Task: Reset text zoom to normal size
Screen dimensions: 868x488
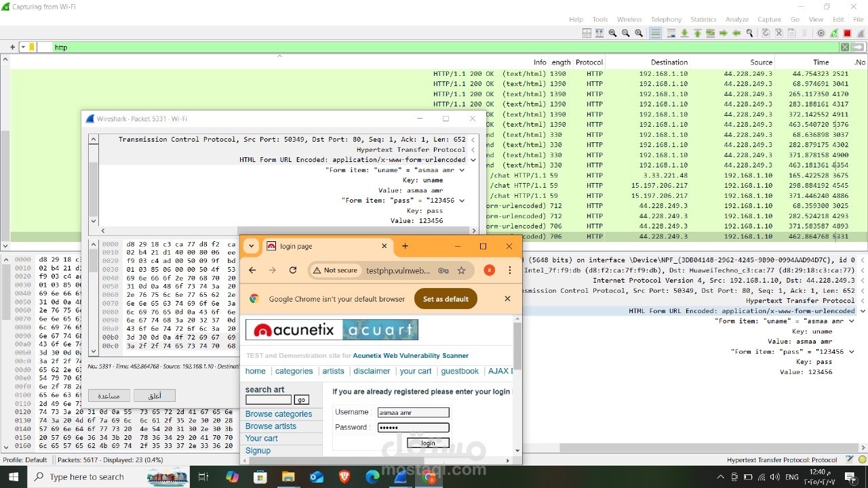Action: pos(612,33)
